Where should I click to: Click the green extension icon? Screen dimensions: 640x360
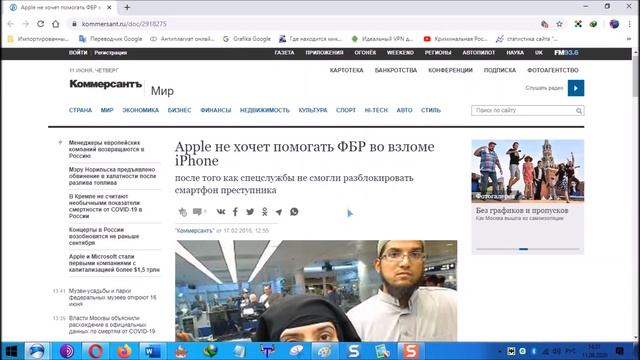[x=593, y=24]
